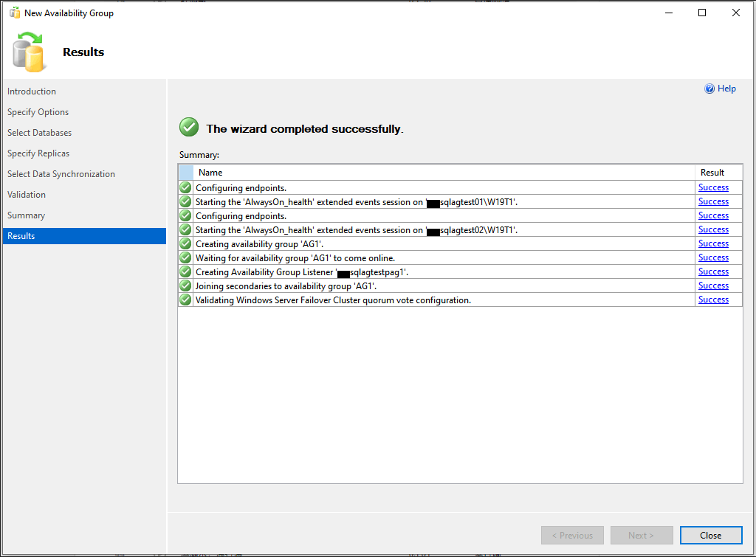Screen dimensions: 756x557
Task: Click the green check beside wizard completed message
Action: point(189,128)
